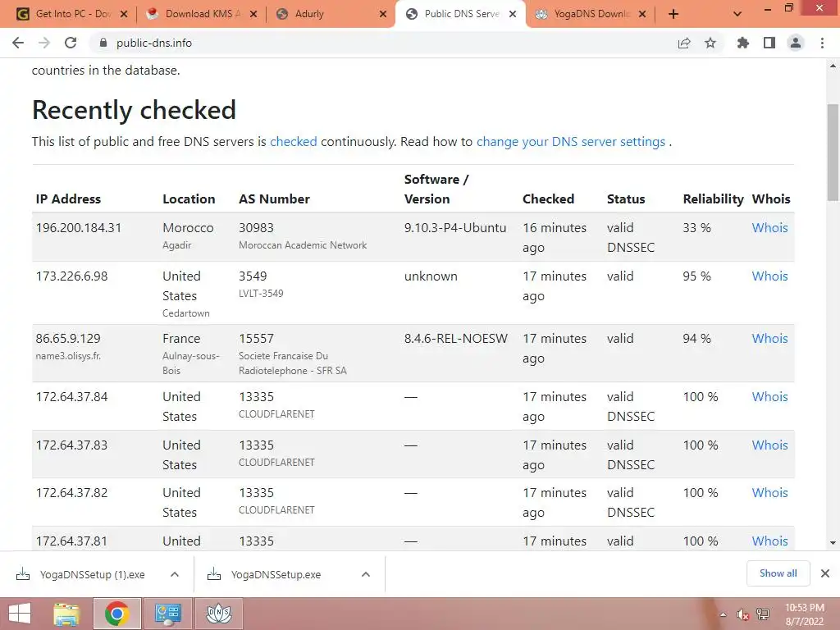840x630 pixels.
Task: Open Whois for 173.226.6.98
Action: click(769, 276)
